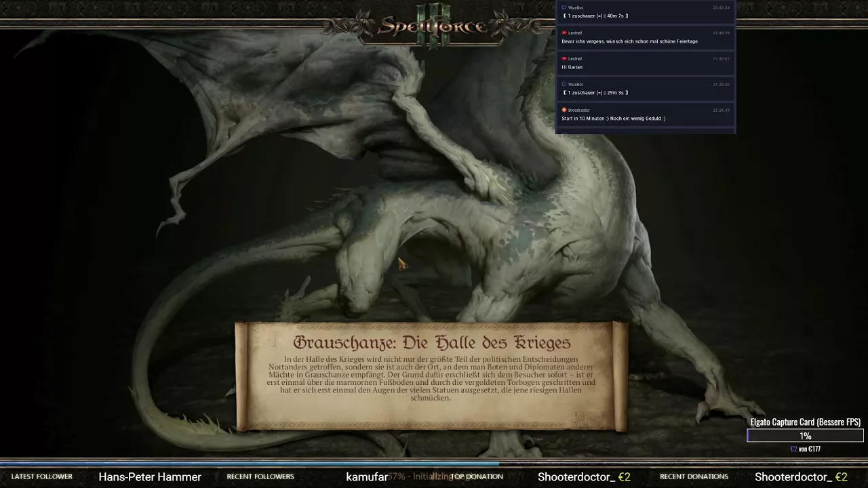Click the 'Elgato Capture Card (Bessere FPS)' goal title
This screenshot has height=488, width=868.
pos(806,422)
